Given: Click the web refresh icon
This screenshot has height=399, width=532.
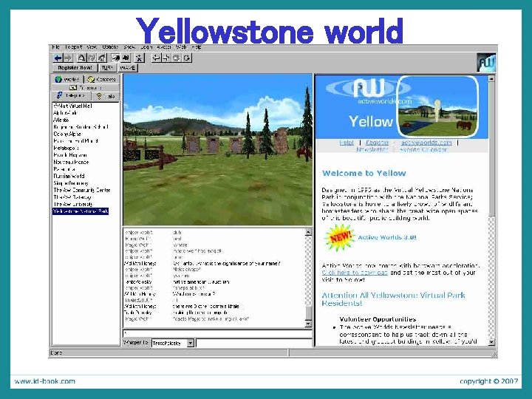Looking at the screenshot, I should 187,58.
